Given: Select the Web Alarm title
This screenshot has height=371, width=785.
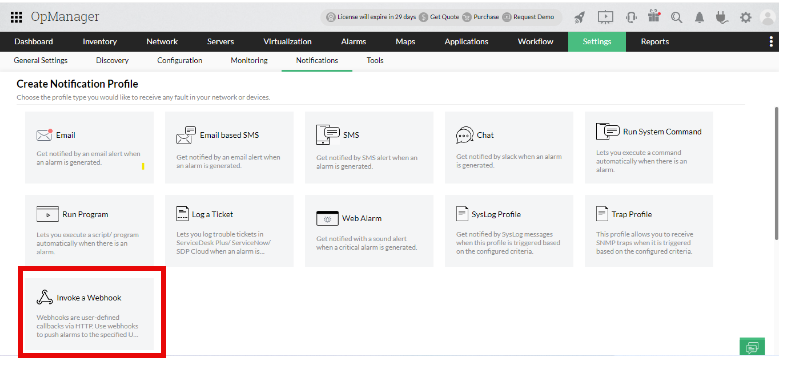Looking at the screenshot, I should pyautogui.click(x=361, y=219).
